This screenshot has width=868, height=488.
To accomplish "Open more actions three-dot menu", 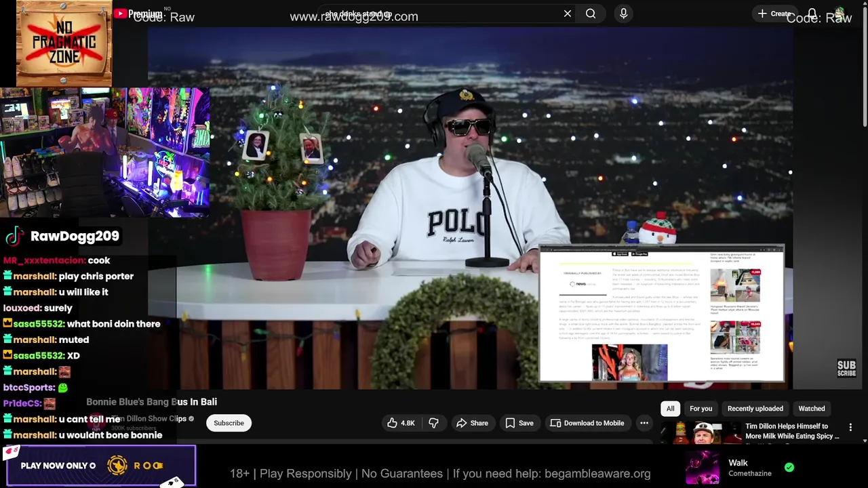I will click(644, 423).
